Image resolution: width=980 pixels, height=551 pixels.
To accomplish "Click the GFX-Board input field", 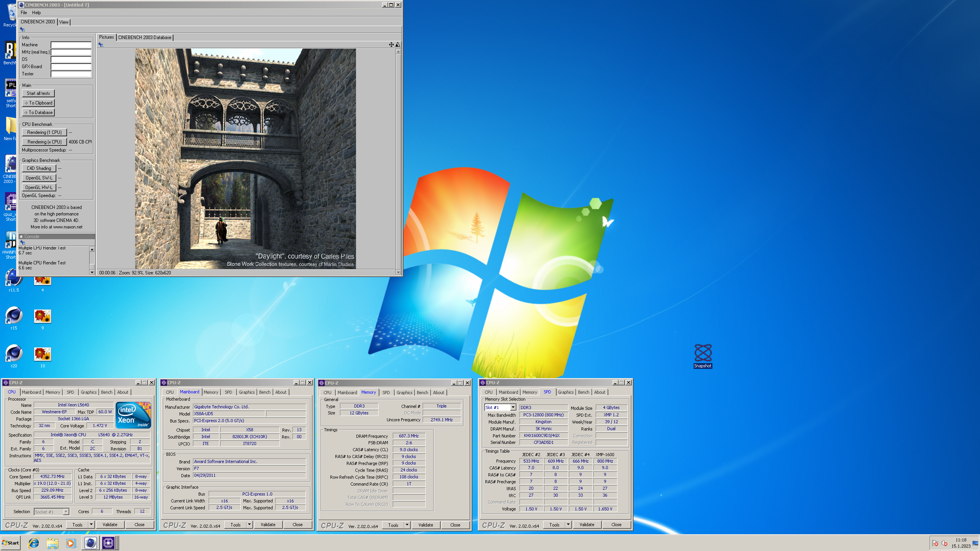I will click(71, 67).
